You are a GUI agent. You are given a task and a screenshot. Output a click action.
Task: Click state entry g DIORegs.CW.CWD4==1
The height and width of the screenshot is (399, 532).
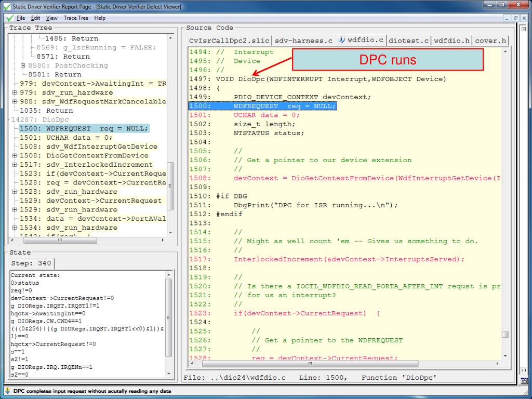click(46, 321)
